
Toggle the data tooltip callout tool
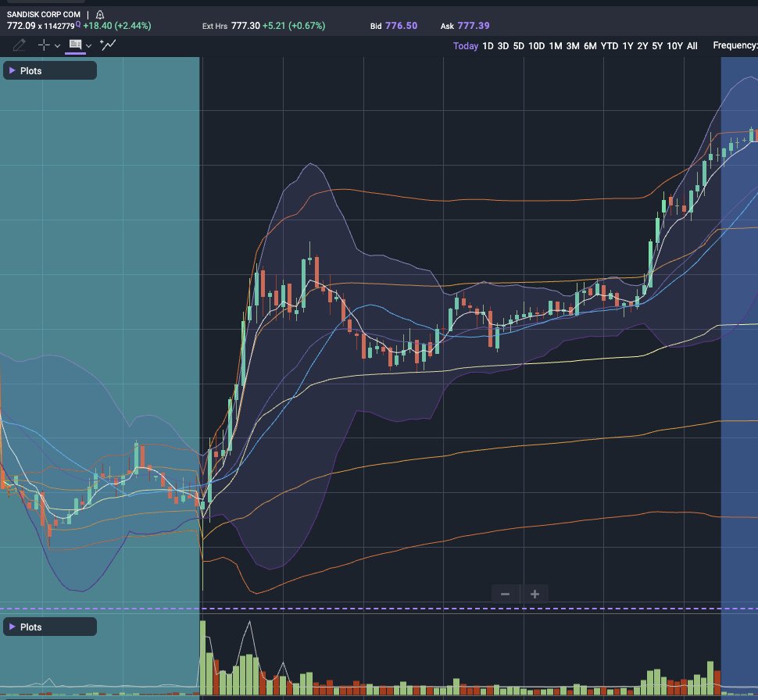point(76,45)
